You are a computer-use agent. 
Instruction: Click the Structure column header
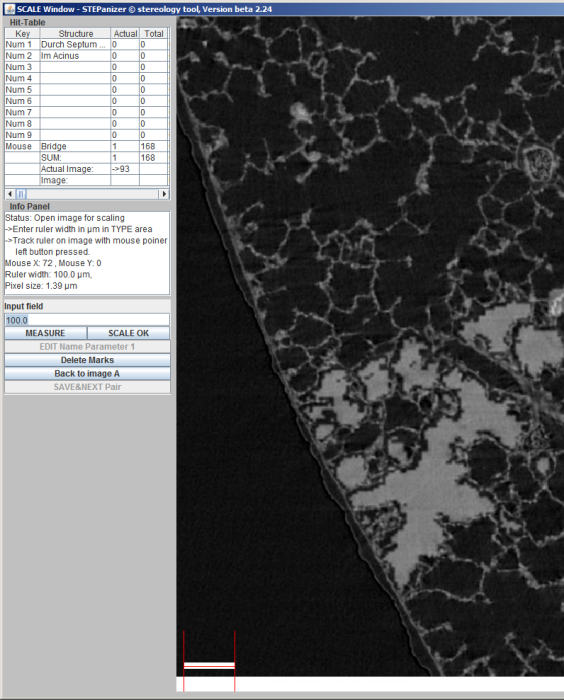click(75, 33)
